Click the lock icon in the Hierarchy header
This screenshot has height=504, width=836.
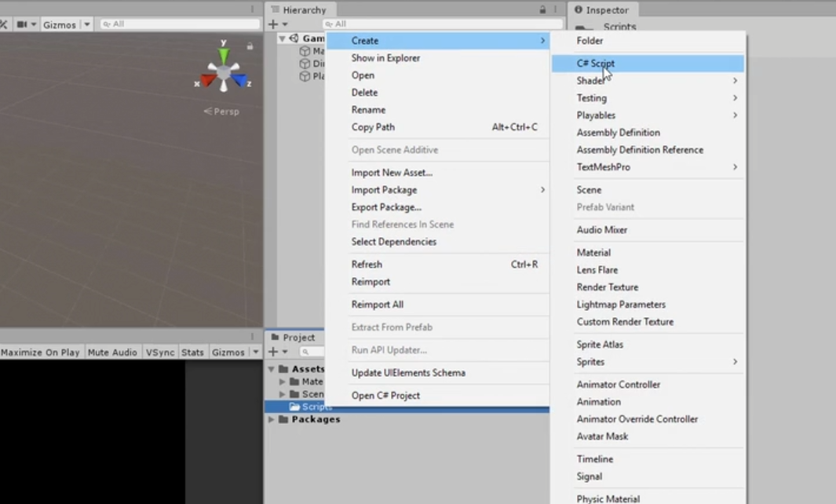(542, 9)
